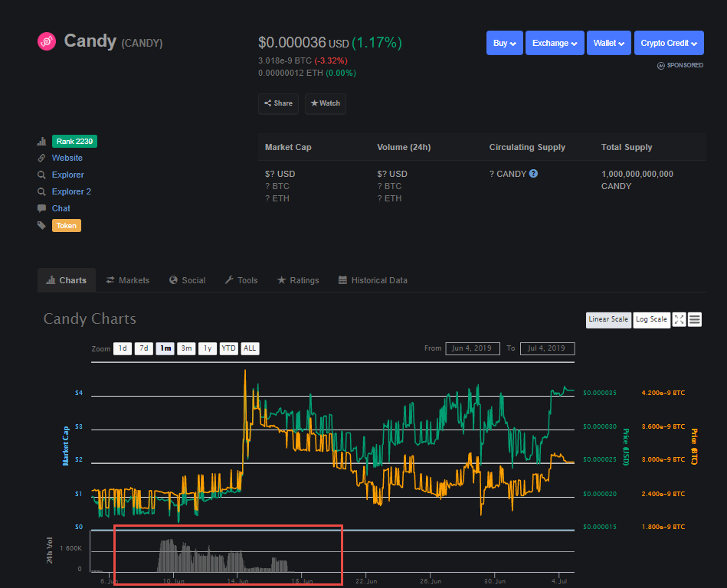Open the Crypto Credit dropdown

[x=669, y=43]
